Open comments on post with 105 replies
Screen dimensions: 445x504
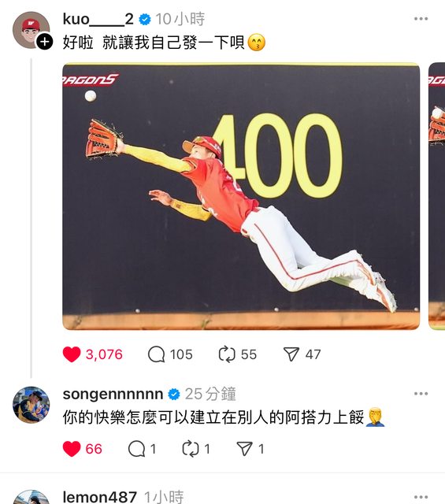[x=156, y=354]
